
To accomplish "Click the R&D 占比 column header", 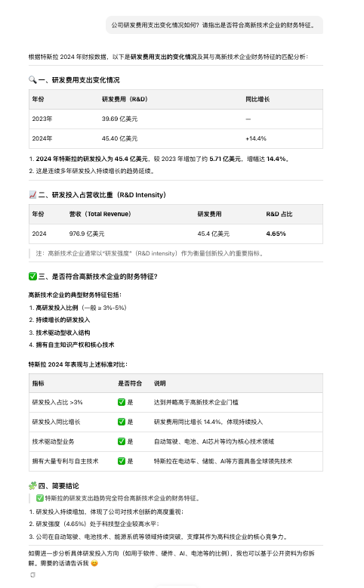I will (279, 214).
